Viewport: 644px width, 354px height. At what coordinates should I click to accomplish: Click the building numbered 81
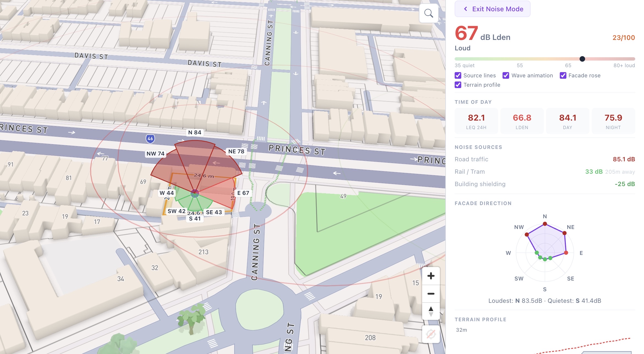coord(69,178)
